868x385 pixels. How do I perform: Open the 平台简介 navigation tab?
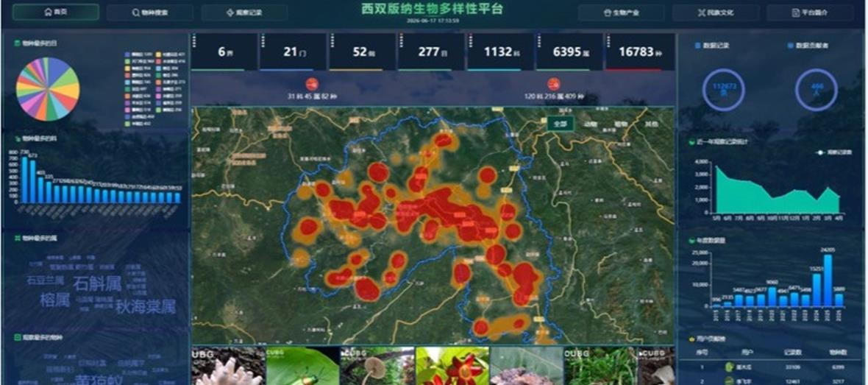coord(810,13)
